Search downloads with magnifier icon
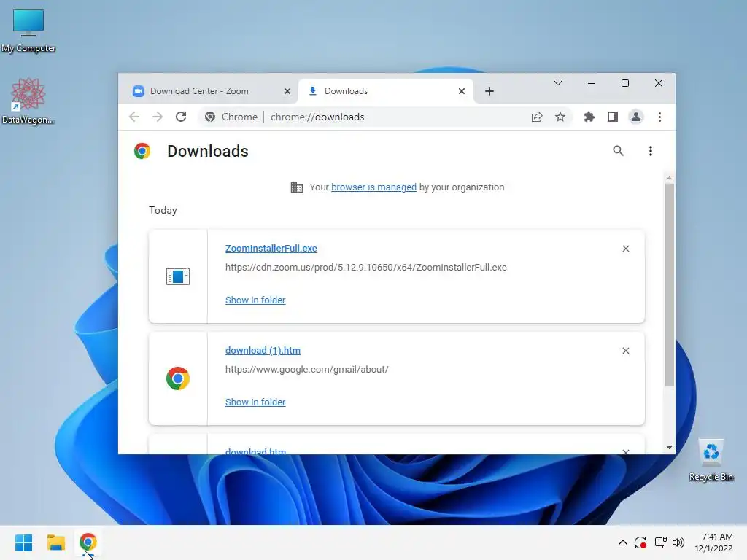This screenshot has height=560, width=747. [x=618, y=151]
